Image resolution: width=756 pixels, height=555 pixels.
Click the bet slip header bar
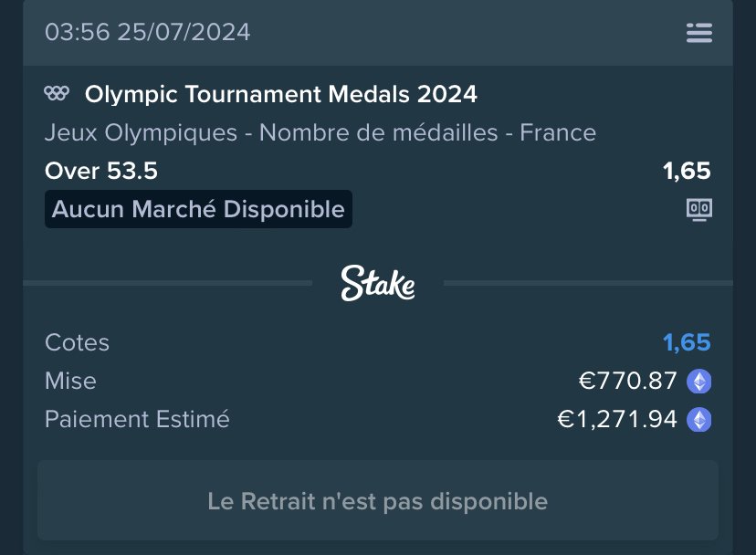pyautogui.click(x=378, y=33)
